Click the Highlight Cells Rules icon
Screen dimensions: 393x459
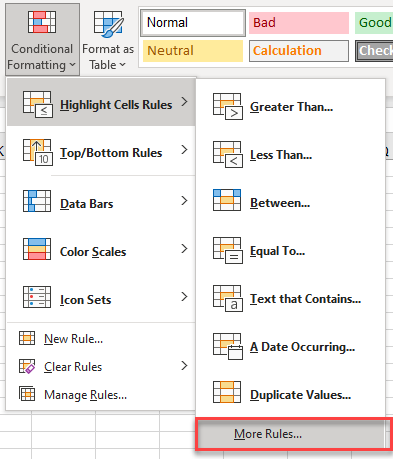point(37,104)
